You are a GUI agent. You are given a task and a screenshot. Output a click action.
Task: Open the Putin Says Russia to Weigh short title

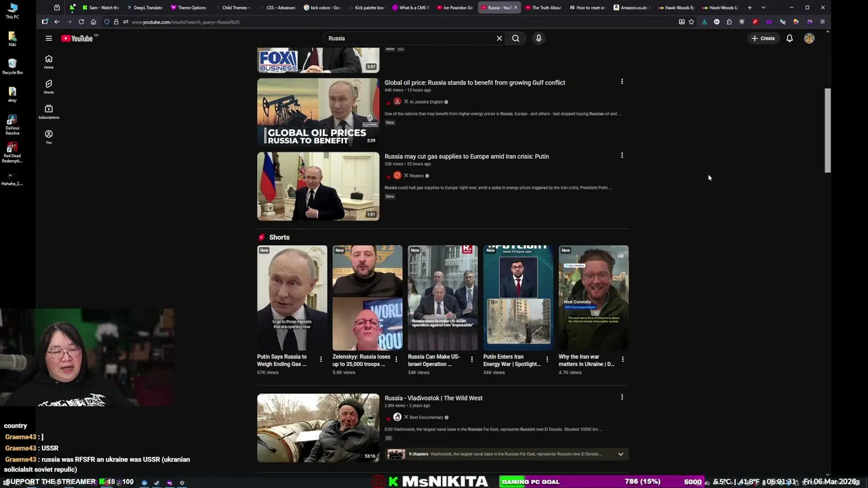[x=282, y=360]
